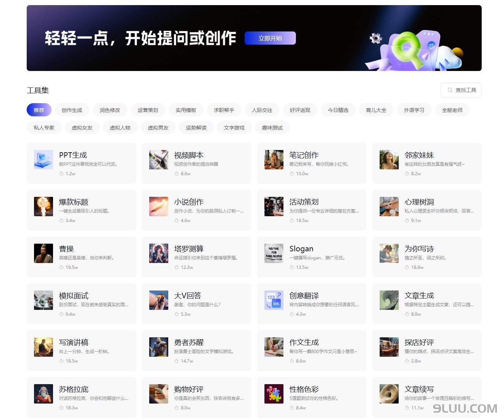Click the 活动策划 card image
The image size is (504, 420).
point(274,206)
